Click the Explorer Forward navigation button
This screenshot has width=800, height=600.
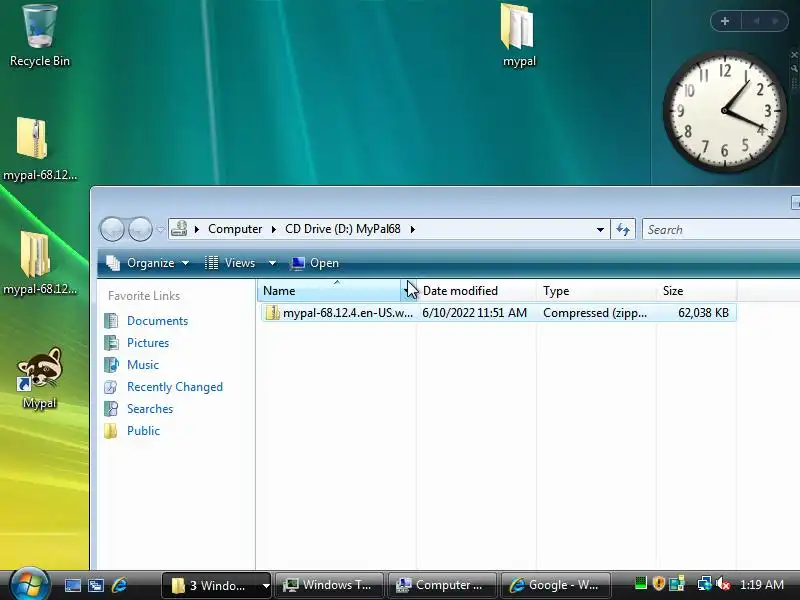click(140, 229)
